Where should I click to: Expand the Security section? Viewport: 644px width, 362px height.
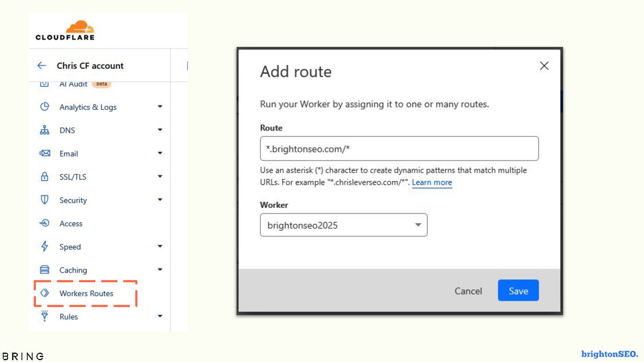click(x=160, y=200)
